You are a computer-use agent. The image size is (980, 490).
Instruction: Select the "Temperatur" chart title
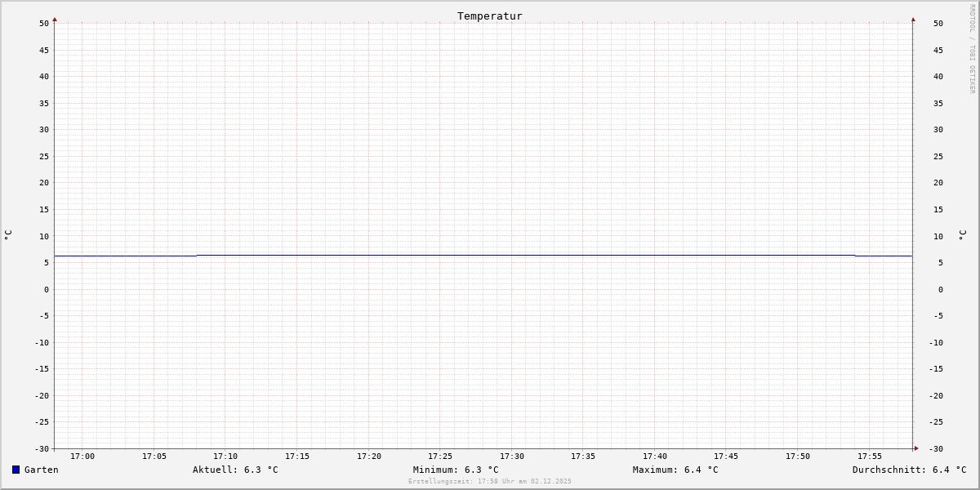[489, 16]
